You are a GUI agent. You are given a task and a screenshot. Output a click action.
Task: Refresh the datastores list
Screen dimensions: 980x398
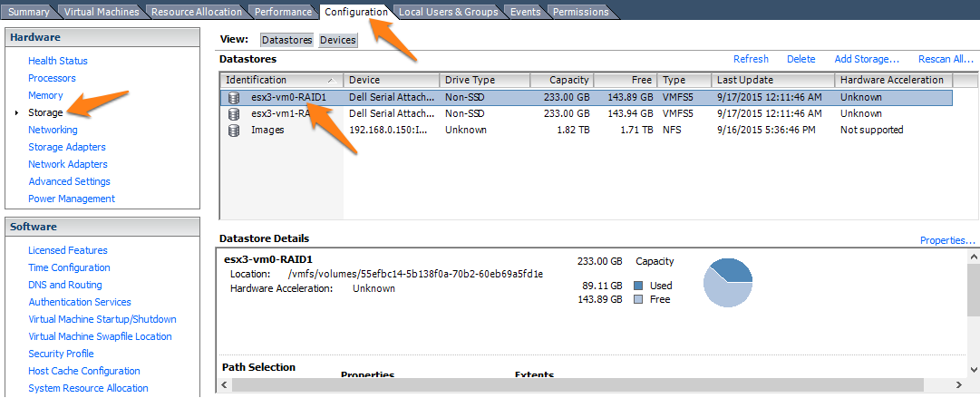tap(751, 59)
